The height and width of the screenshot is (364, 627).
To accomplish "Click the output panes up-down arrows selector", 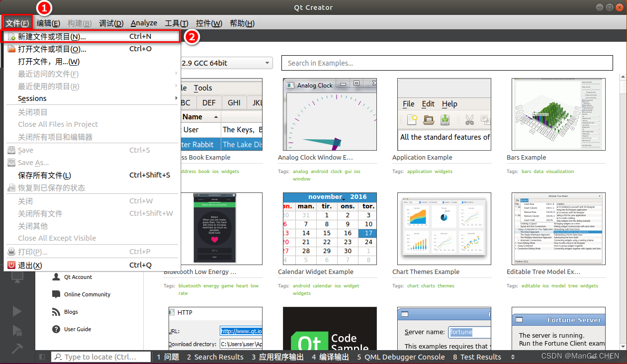I will click(513, 357).
